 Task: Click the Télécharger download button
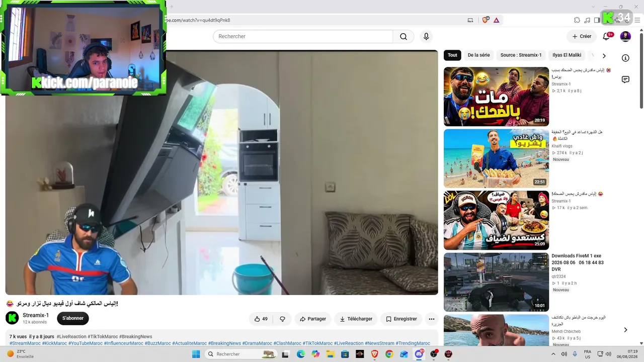click(356, 319)
